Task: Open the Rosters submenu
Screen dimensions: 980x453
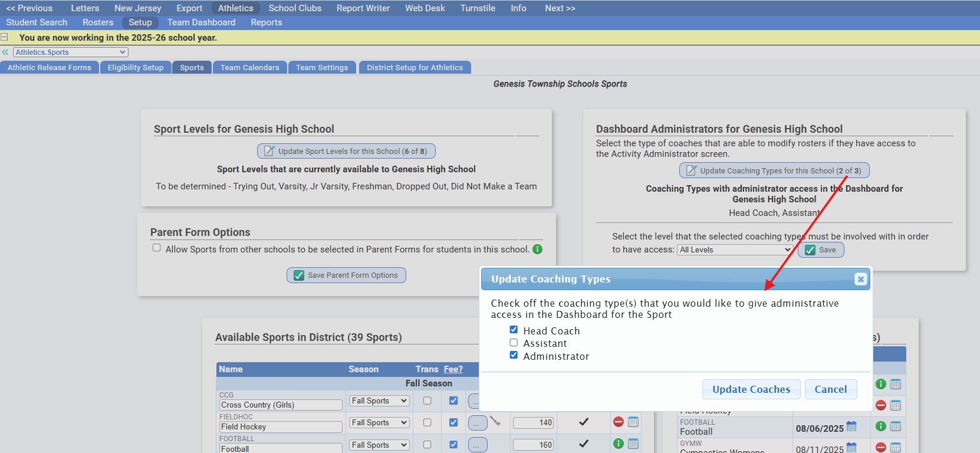Action: click(98, 22)
